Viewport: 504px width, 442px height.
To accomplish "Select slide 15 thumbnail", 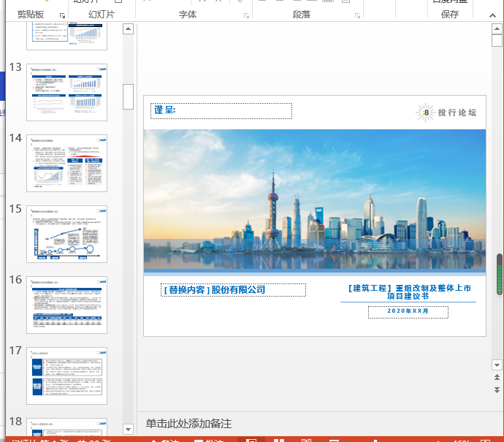I will [x=67, y=234].
